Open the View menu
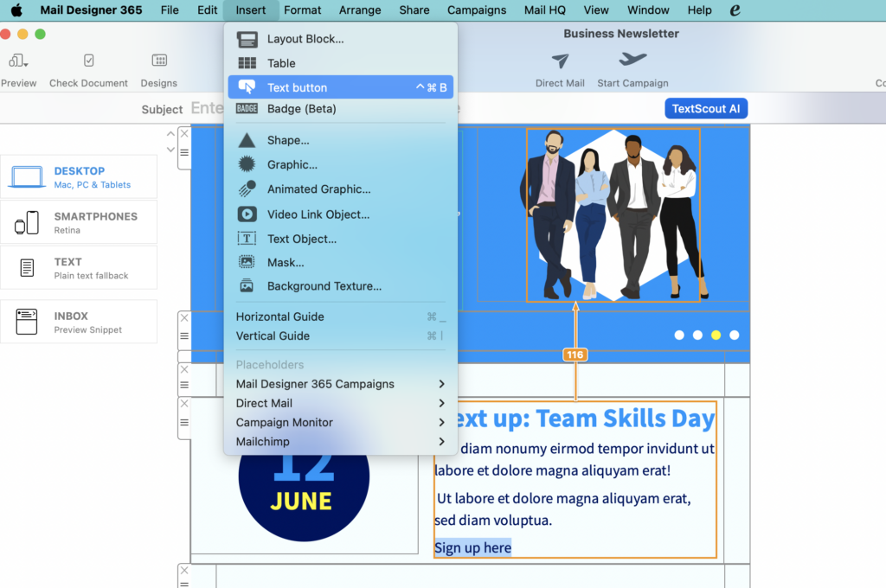 pyautogui.click(x=596, y=10)
